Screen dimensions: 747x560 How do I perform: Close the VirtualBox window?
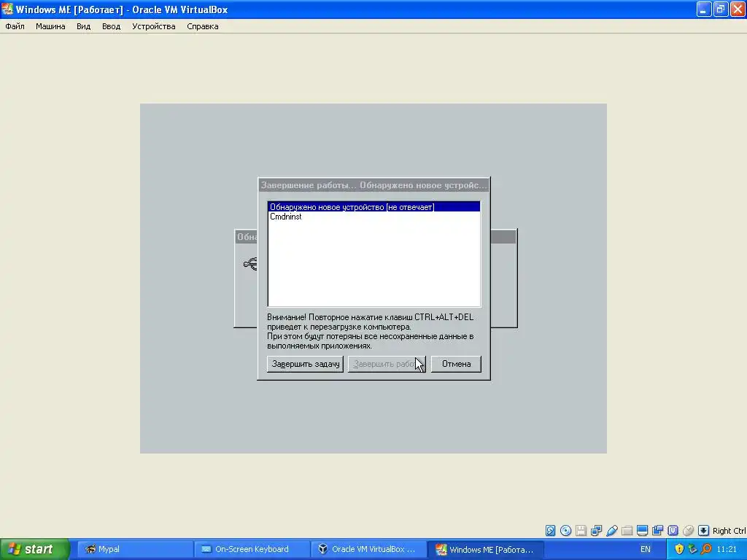click(738, 9)
